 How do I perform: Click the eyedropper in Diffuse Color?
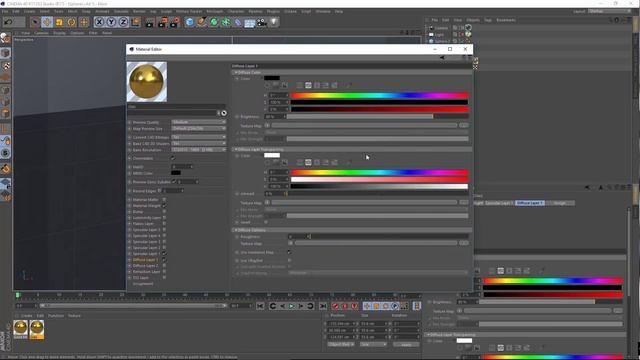pyautogui.click(x=349, y=85)
